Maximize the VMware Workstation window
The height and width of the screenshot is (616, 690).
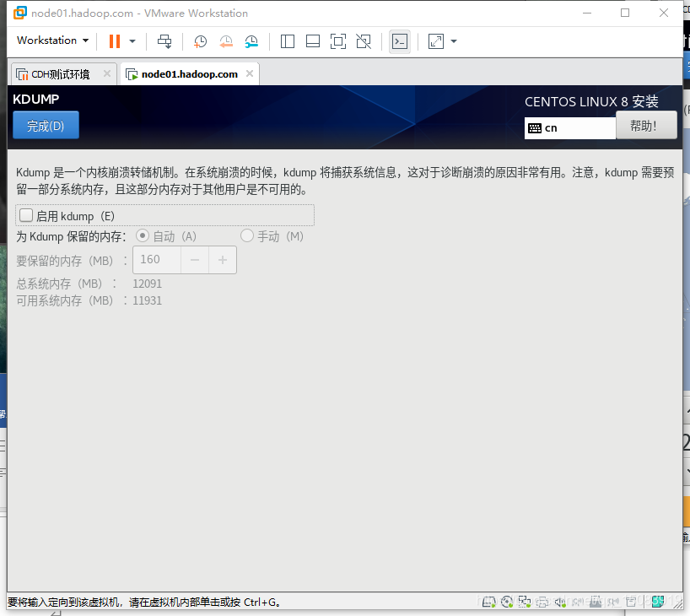pyautogui.click(x=625, y=13)
